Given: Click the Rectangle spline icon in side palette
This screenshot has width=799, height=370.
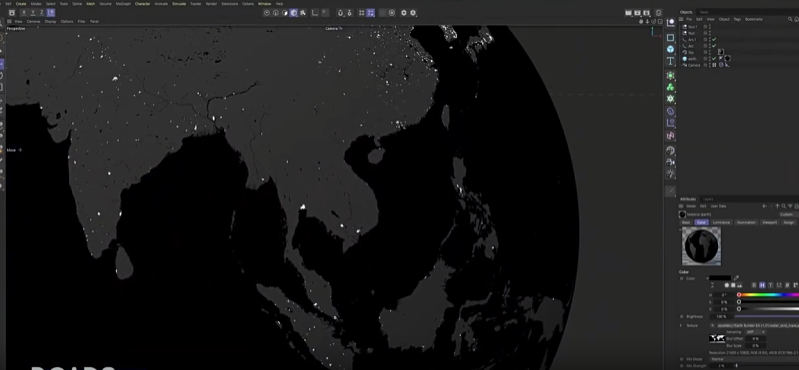Looking at the screenshot, I should coord(671,38).
